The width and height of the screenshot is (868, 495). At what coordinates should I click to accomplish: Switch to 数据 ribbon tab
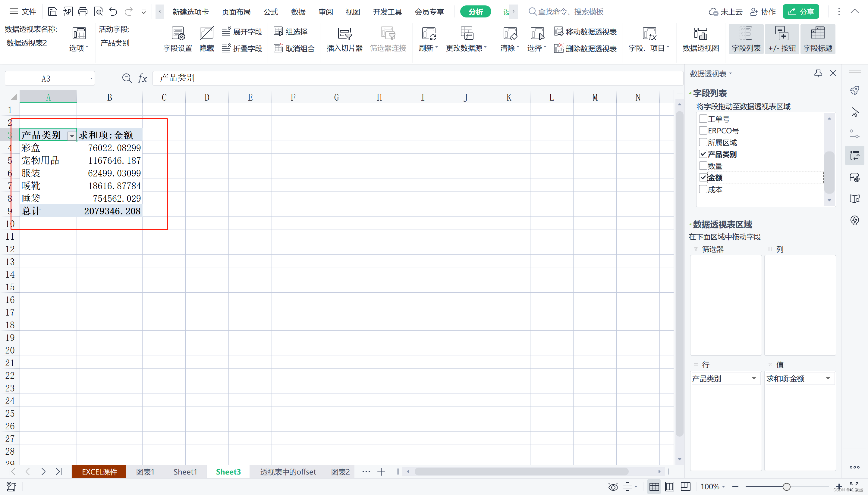(298, 12)
